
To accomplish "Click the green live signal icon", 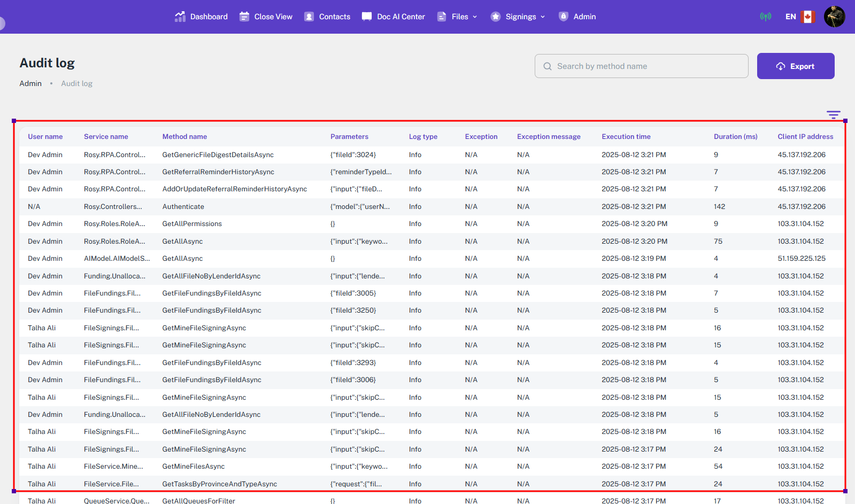I will pos(766,17).
